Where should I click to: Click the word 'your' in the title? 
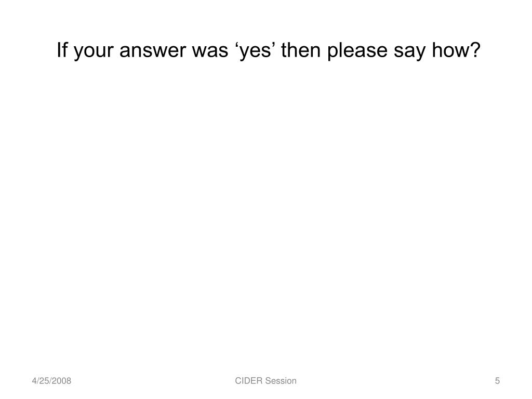[x=94, y=51]
